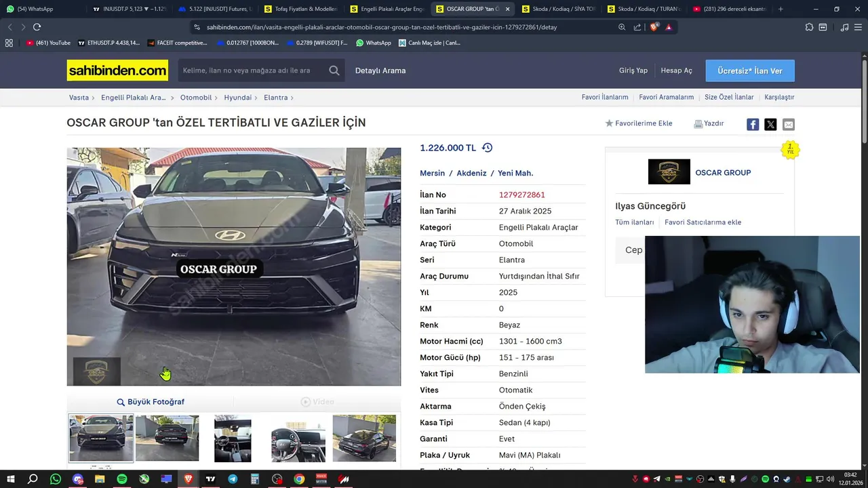Focus the ilan search input field
This screenshot has height=488, width=868.
pos(254,70)
